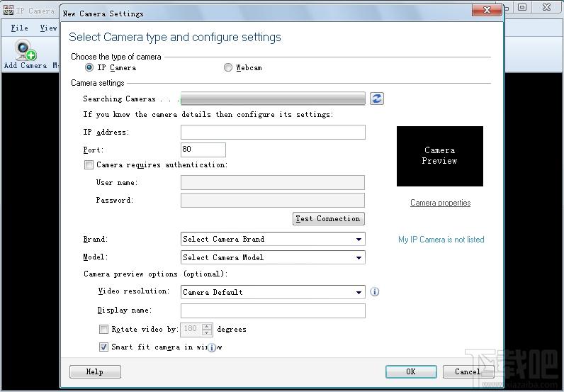Click the Help button
Screen dimensions: 564x392
tap(95, 371)
